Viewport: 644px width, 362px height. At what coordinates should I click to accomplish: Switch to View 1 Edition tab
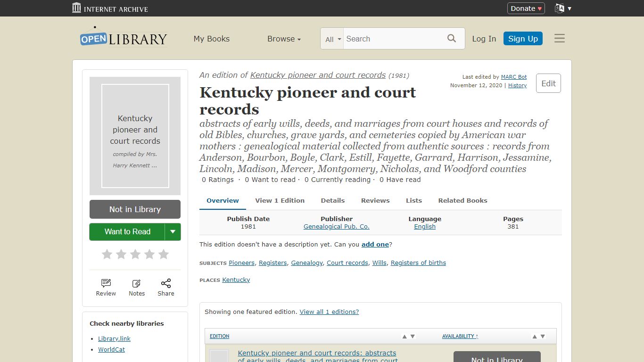[x=280, y=200]
